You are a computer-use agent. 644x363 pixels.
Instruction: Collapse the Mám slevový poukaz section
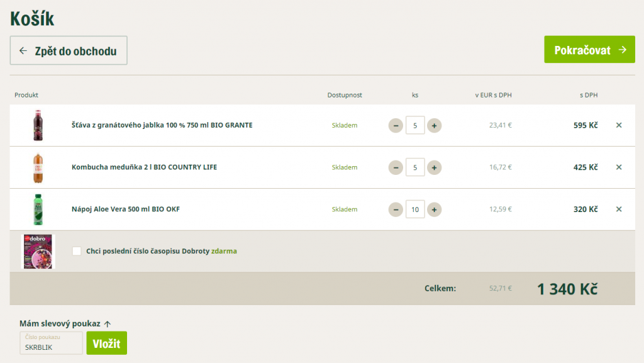(65, 323)
